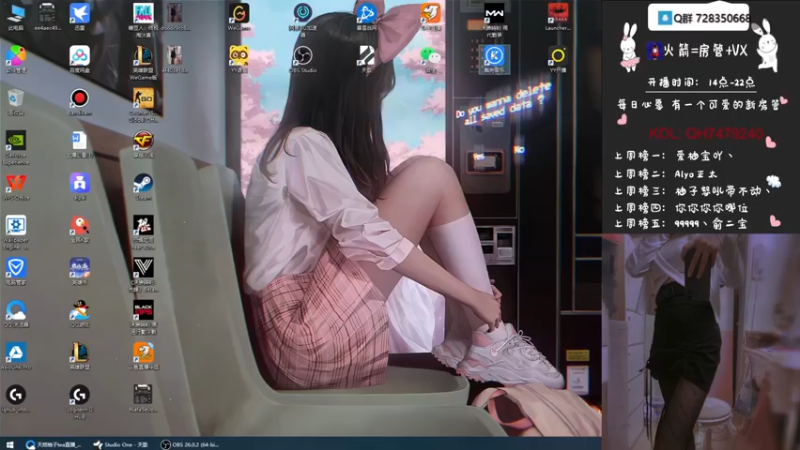Screen dimensions: 800x450
Task: Open the dddddccb image file thumbnail
Action: click(175, 16)
